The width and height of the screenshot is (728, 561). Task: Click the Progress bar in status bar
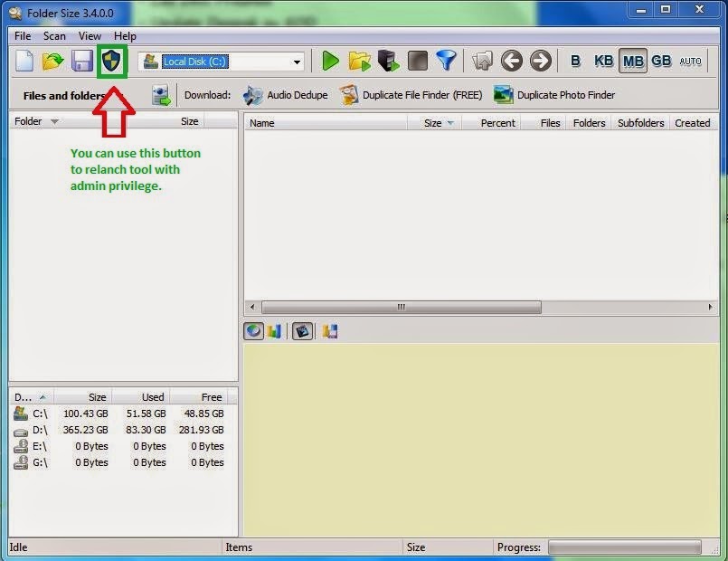point(625,547)
